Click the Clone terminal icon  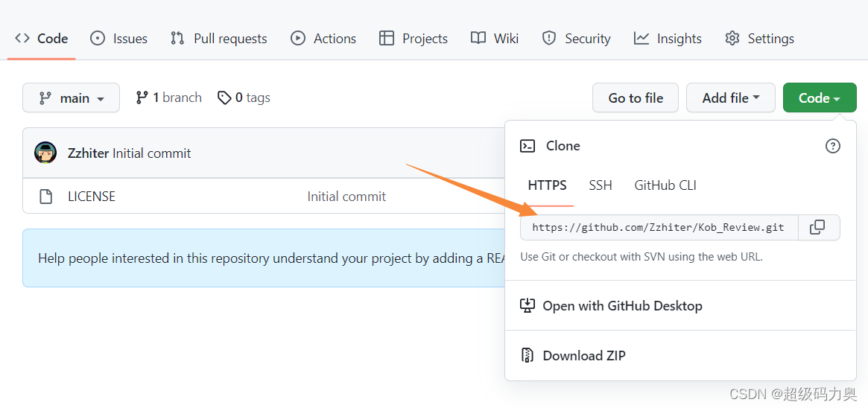pyautogui.click(x=528, y=146)
